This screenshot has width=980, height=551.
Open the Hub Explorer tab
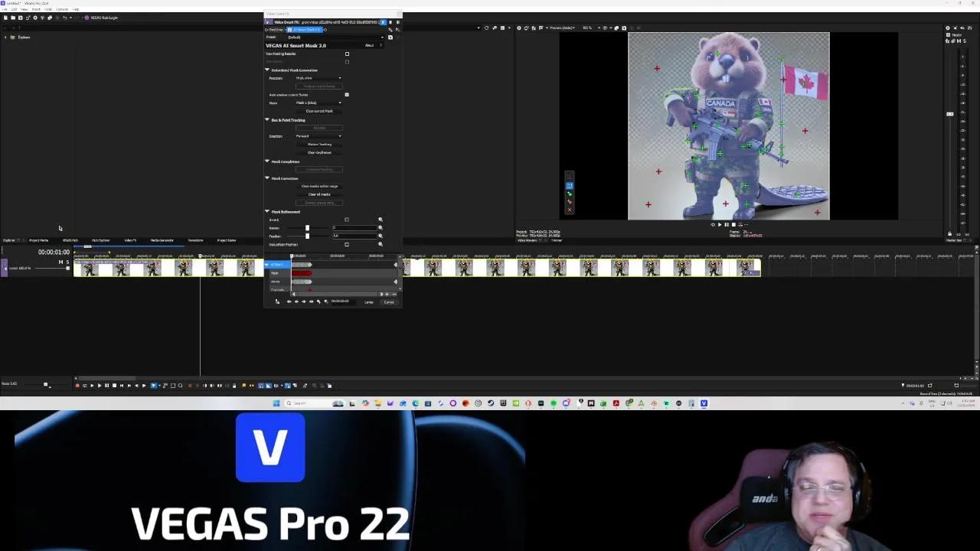coord(100,240)
